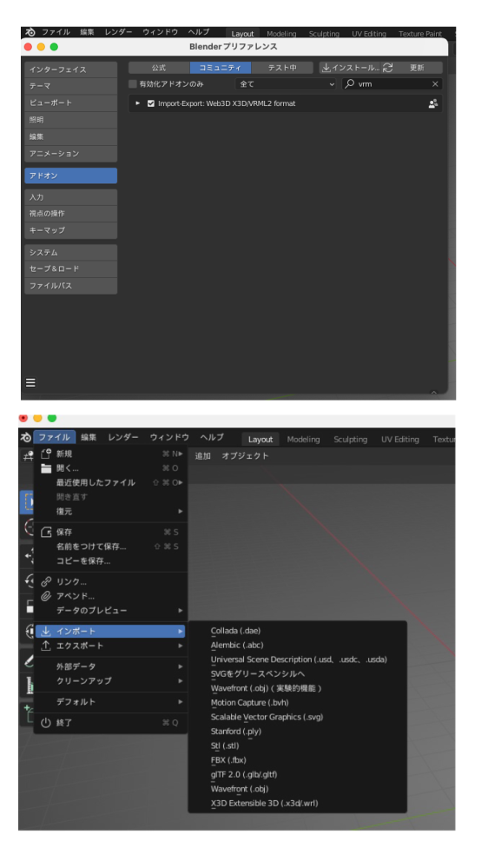Click the 更新 button

click(418, 68)
